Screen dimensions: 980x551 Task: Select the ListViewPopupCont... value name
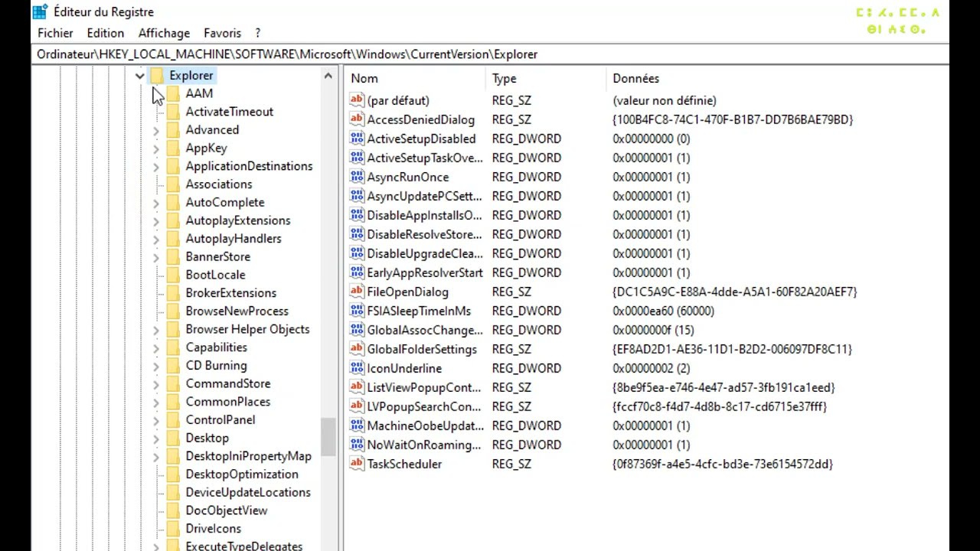click(424, 387)
